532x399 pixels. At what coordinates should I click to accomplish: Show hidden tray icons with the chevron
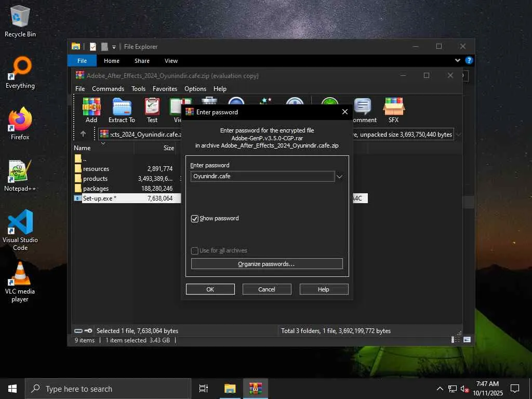[x=440, y=389]
